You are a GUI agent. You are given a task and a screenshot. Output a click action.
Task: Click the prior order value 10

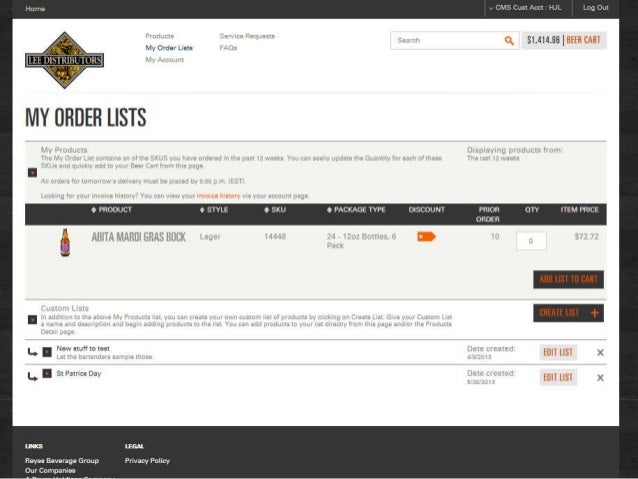pos(495,236)
